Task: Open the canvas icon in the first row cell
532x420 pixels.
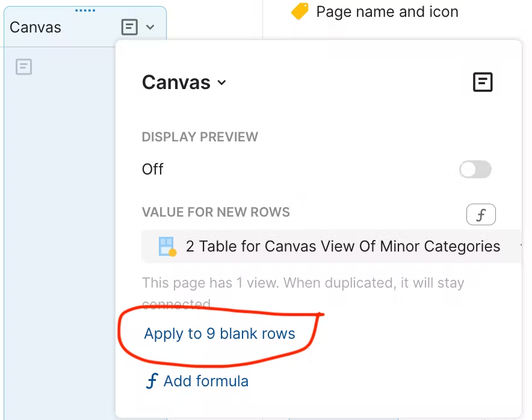Action: click(23, 67)
